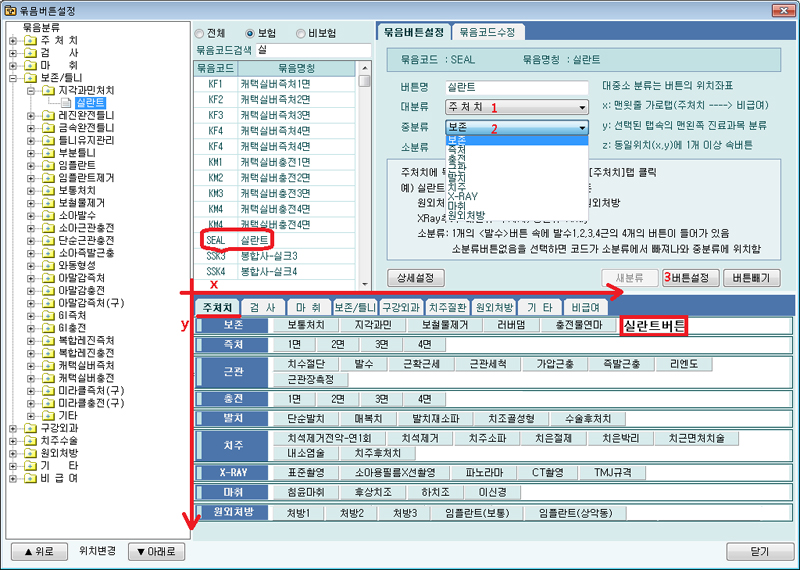Click the document icon of 실란트 tree node
The width and height of the screenshot is (800, 570).
(66, 103)
